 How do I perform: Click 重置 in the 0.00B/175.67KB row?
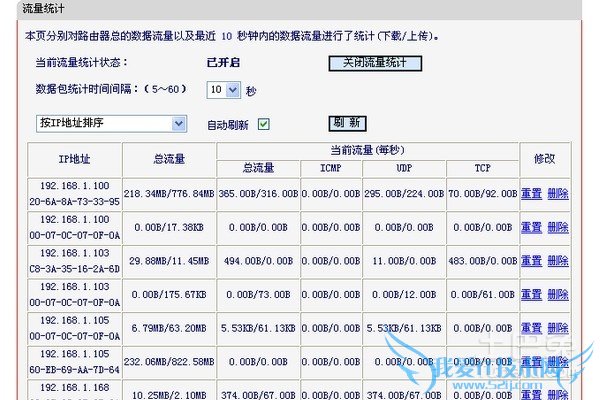point(532,295)
